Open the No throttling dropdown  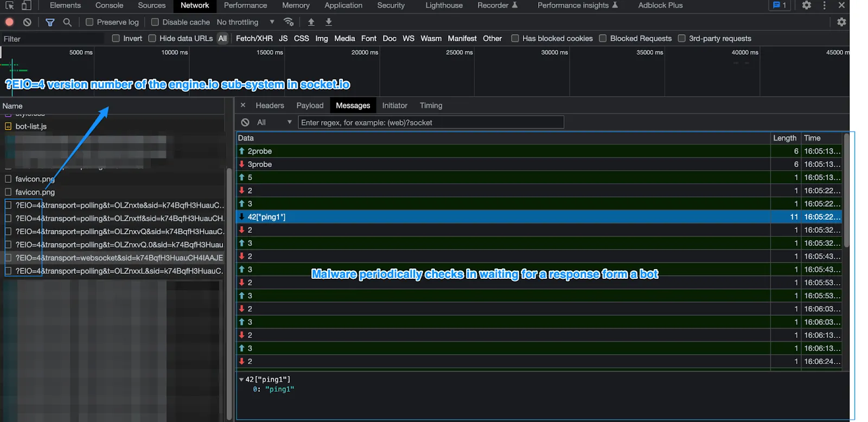(x=245, y=22)
